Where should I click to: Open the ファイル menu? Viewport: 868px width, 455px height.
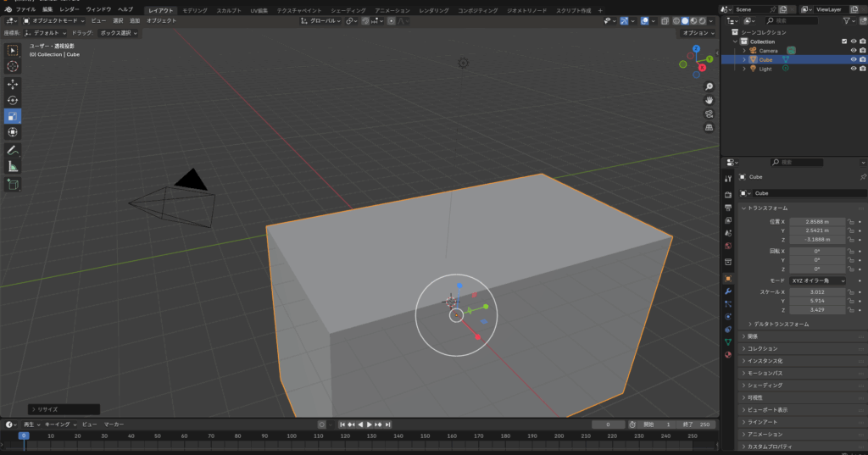25,9
